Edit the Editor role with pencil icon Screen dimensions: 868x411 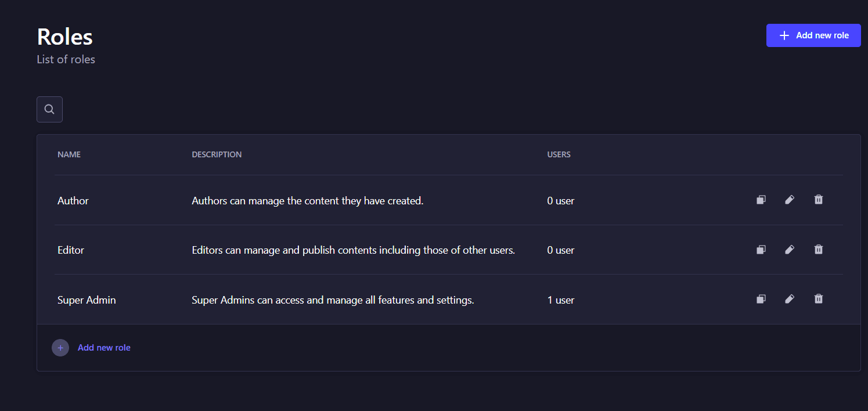790,250
